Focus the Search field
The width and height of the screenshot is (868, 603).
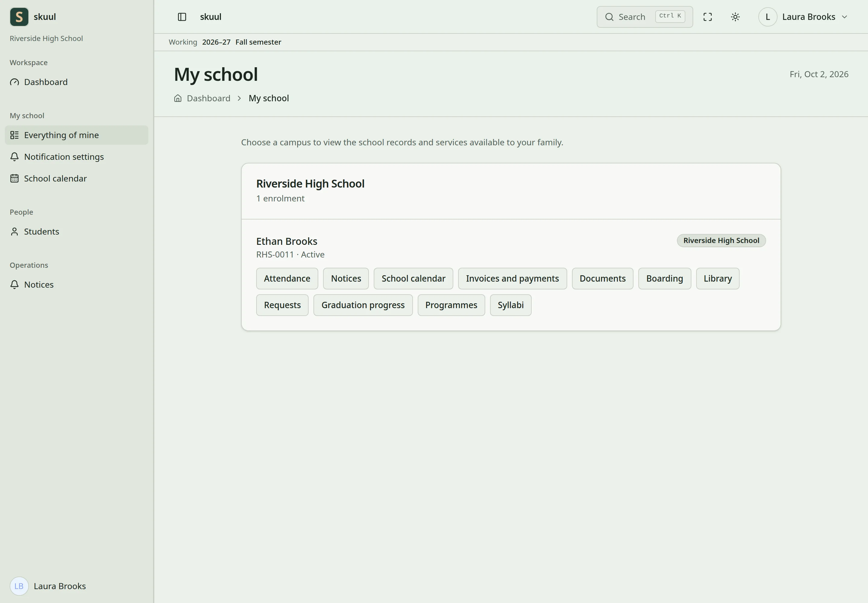[x=644, y=17]
